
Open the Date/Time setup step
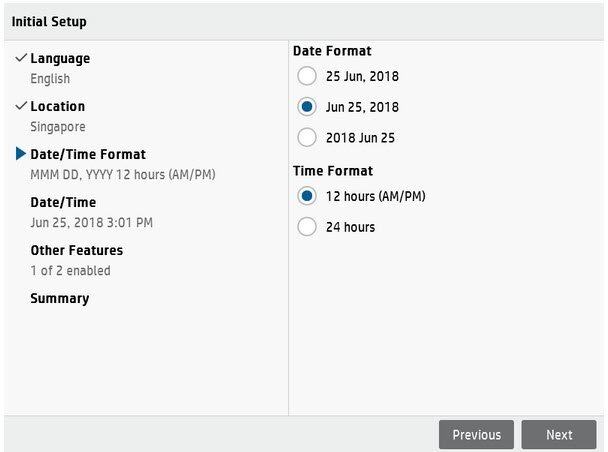[x=63, y=202]
